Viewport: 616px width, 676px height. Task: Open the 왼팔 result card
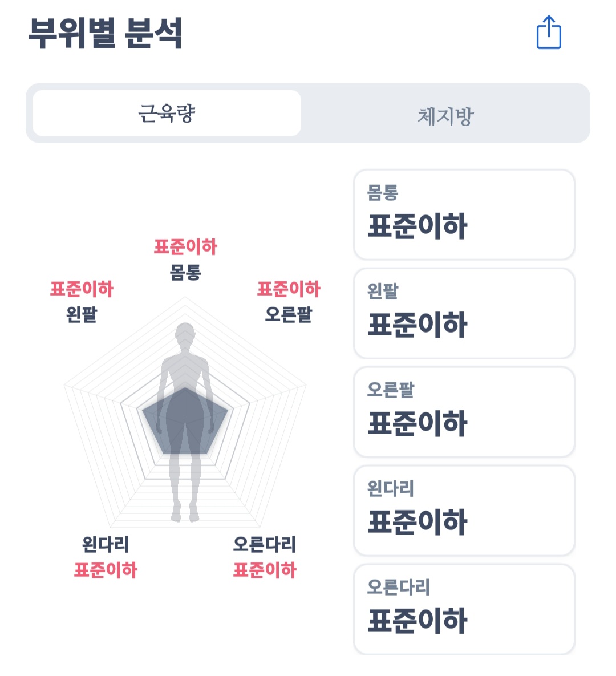coord(464,313)
